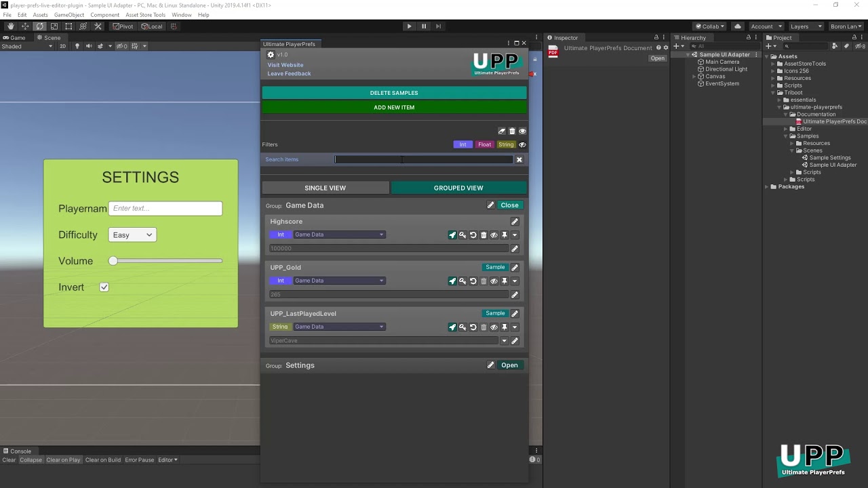Screen dimensions: 868x488
Task: Toggle scene audio speaker icon
Action: click(x=88, y=46)
